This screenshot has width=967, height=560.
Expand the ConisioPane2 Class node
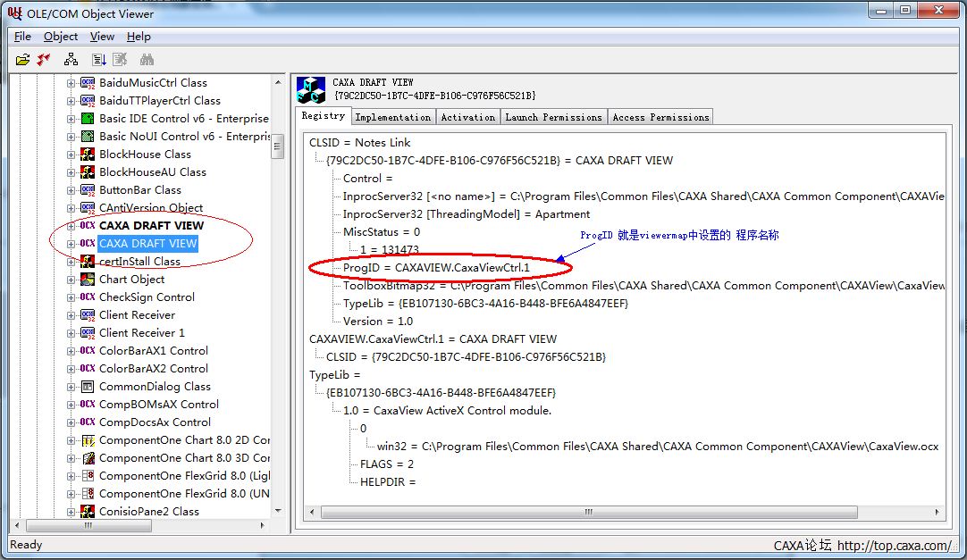click(71, 512)
